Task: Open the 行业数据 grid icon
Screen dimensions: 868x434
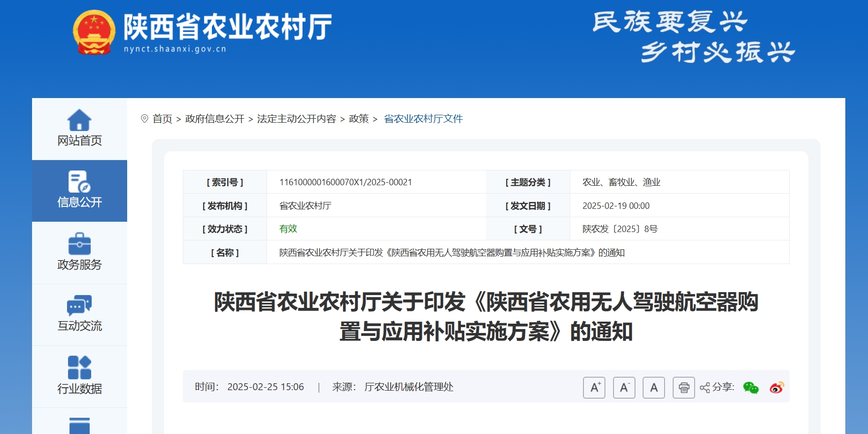Action: 79,367
